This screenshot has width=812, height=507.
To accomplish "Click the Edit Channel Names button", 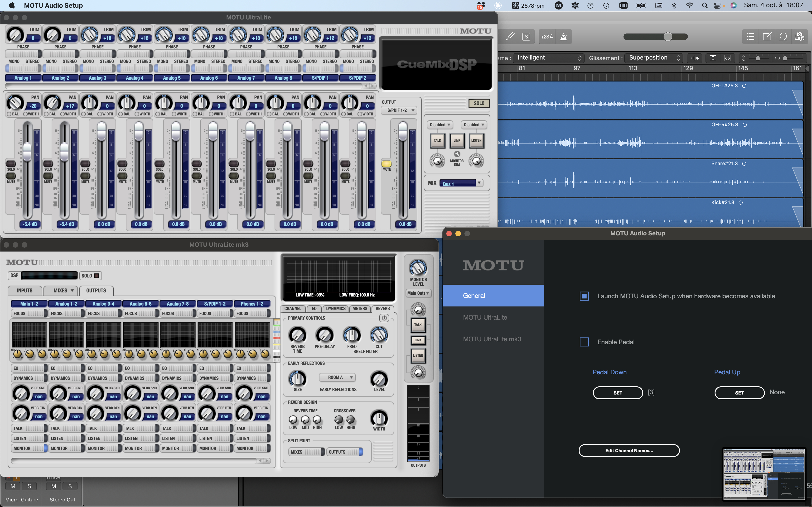I will tap(629, 450).
